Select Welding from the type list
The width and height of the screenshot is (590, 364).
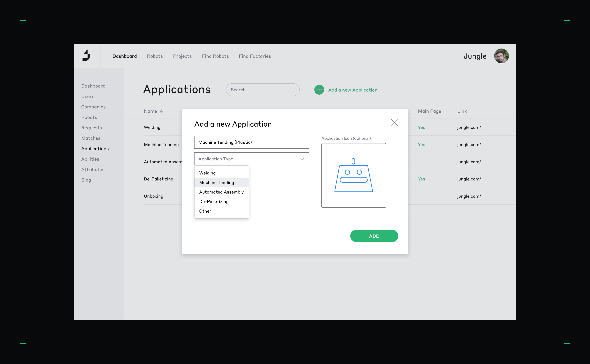click(207, 173)
